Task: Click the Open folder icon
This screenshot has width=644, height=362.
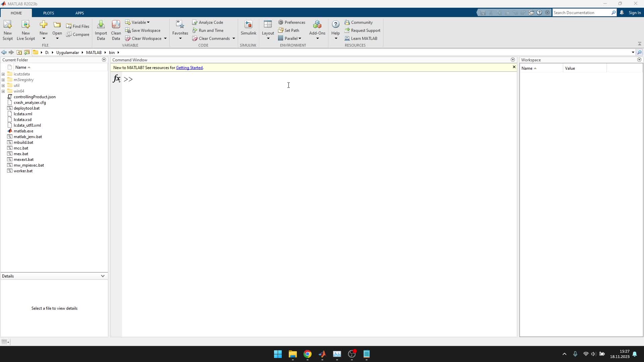Action: [x=57, y=25]
